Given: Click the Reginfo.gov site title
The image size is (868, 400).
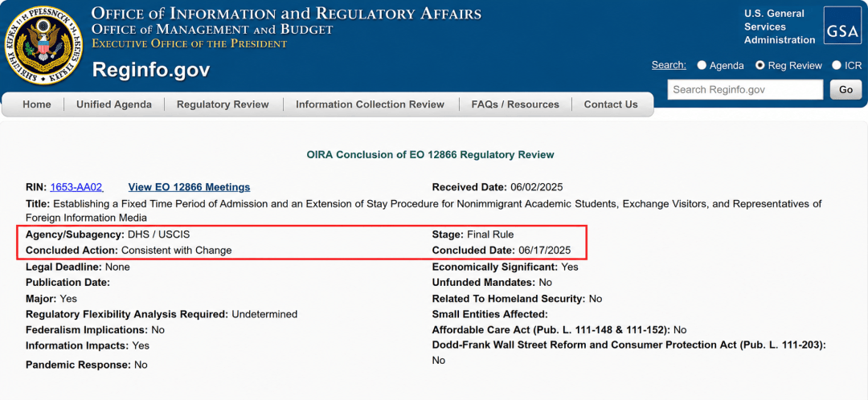Looking at the screenshot, I should coord(151,70).
